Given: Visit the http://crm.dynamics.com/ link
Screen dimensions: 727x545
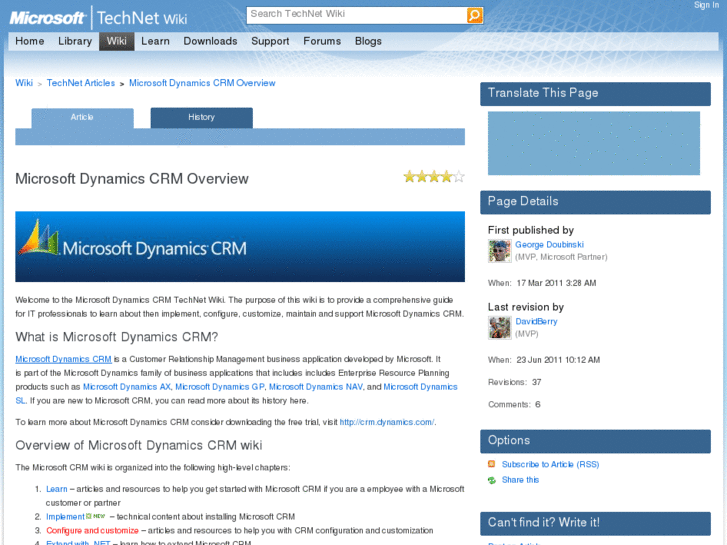Looking at the screenshot, I should coord(387,422).
